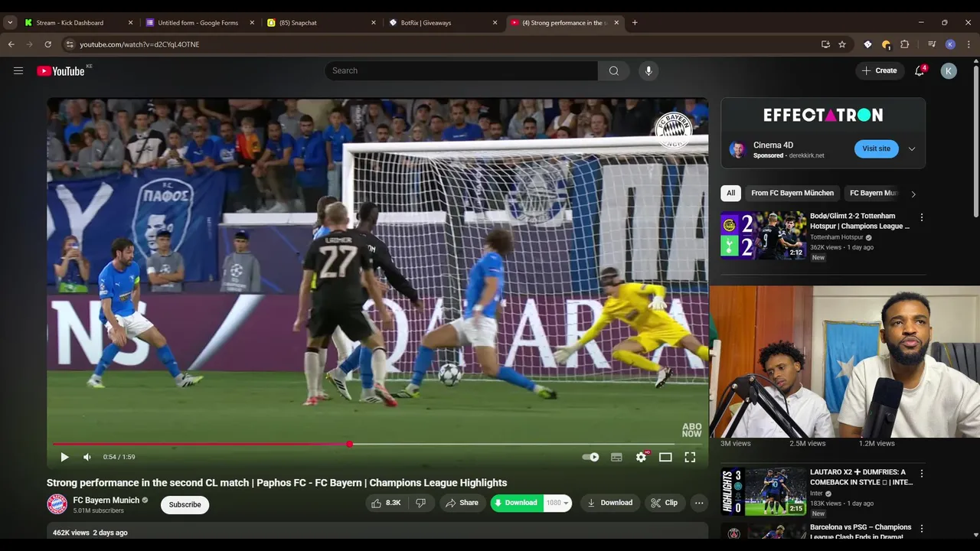This screenshot has height=551, width=980.
Task: Open FC Bayern Munich channel avatar
Action: click(x=57, y=504)
